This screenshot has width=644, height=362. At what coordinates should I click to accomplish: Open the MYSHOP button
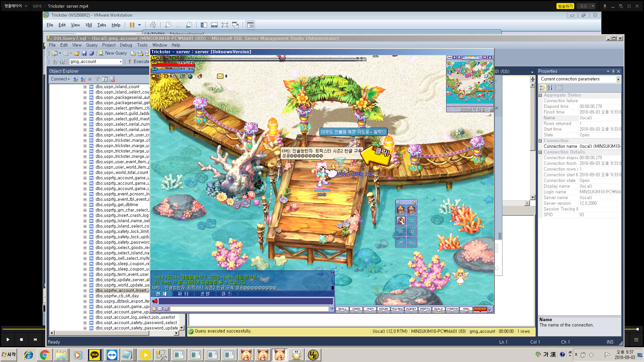tap(480, 309)
